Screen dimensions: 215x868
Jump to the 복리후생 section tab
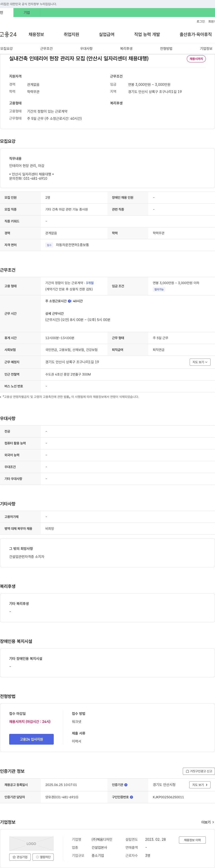pos(126,49)
